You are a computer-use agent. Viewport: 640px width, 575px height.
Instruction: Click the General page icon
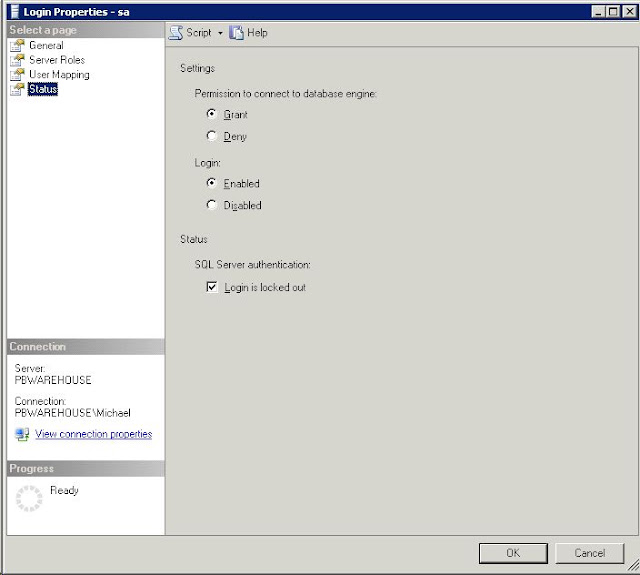click(17, 45)
